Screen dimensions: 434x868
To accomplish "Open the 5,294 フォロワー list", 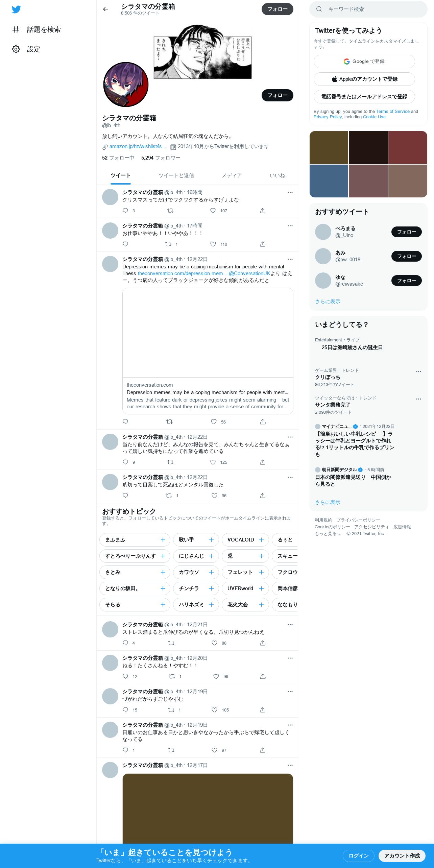I will [x=161, y=158].
